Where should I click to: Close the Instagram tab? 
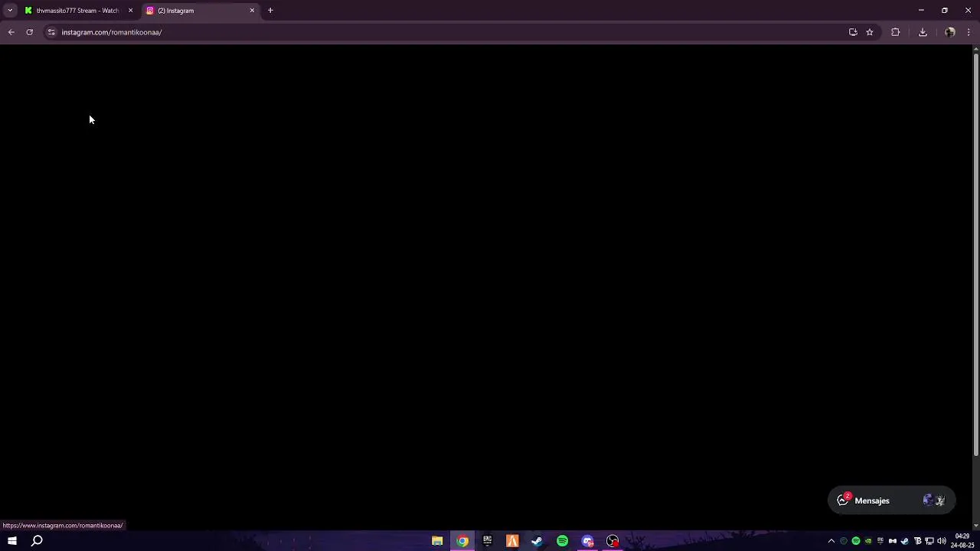click(x=252, y=11)
